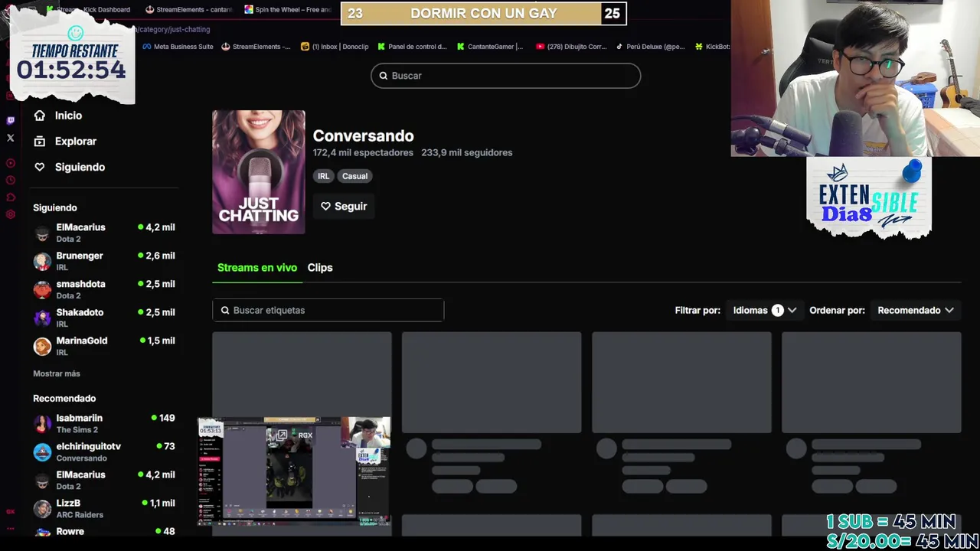Click the Just Chatting category cover image
The image size is (980, 551).
(259, 172)
